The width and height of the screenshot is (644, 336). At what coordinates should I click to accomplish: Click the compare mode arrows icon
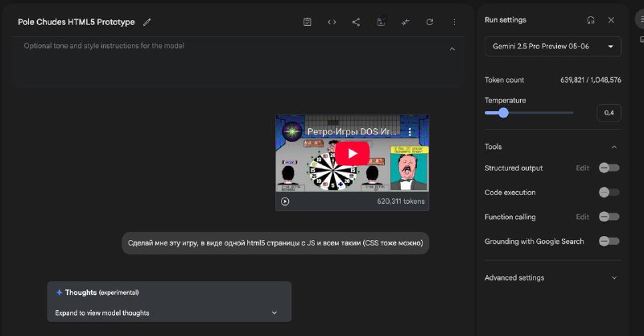coord(406,23)
